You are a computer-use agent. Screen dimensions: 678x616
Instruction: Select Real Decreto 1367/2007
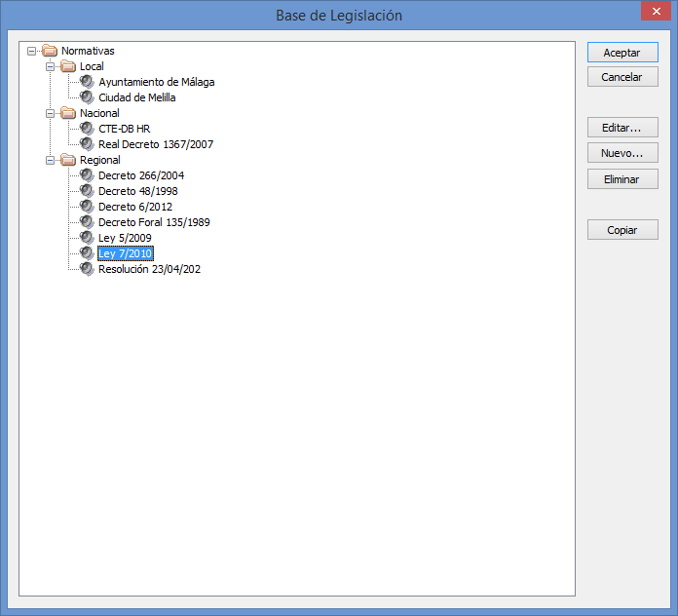tap(156, 144)
